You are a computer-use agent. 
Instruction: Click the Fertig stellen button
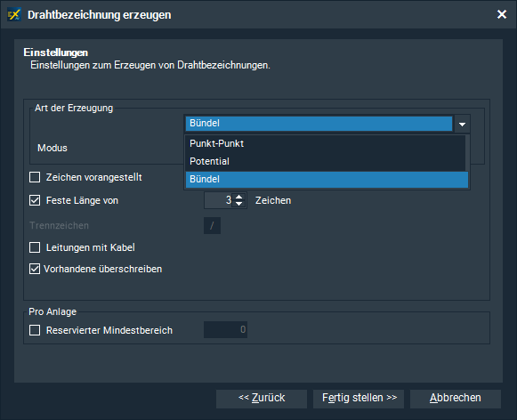[x=359, y=399]
